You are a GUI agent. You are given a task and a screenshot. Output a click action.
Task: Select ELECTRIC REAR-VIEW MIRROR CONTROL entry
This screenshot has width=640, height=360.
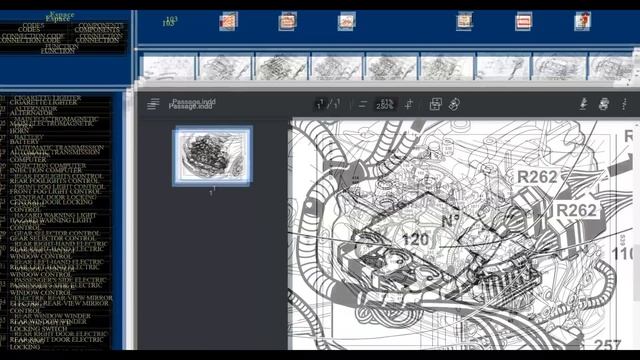pos(60,304)
